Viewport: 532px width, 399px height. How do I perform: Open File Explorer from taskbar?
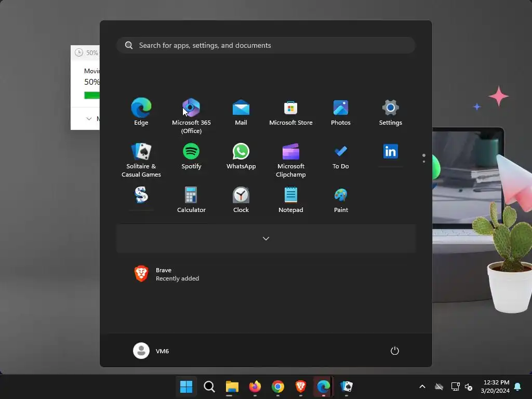232,387
